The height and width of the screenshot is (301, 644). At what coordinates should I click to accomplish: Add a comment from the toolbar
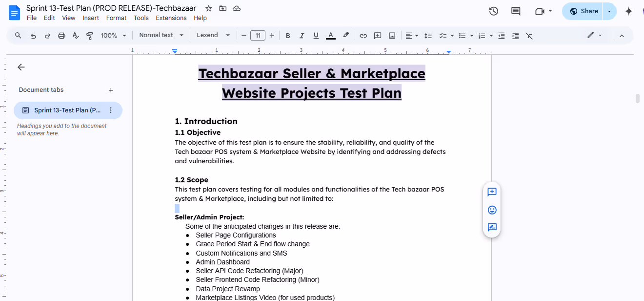point(377,35)
